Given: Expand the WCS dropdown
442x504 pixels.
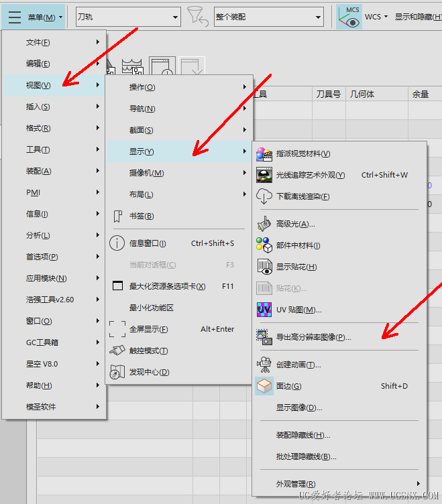Looking at the screenshot, I should [376, 17].
